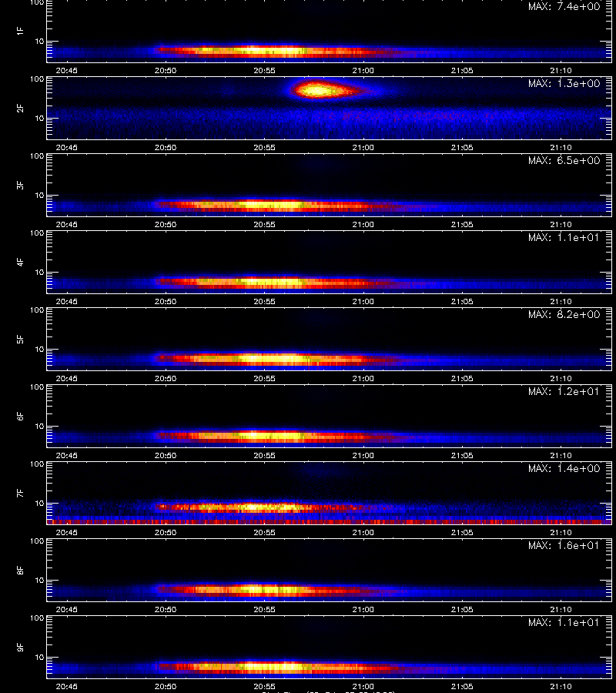Click the "MAX: 7.4e+00" label in panel 1F
This screenshot has height=693, width=616.
pos(564,7)
